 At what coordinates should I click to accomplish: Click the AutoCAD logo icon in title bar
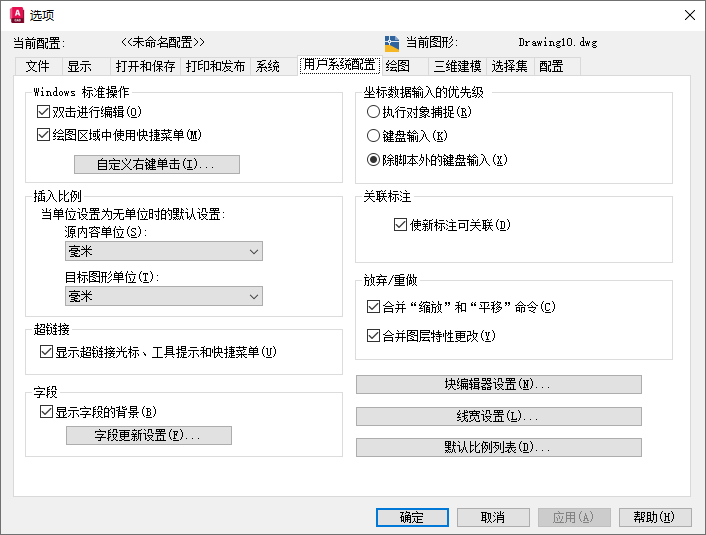point(17,15)
